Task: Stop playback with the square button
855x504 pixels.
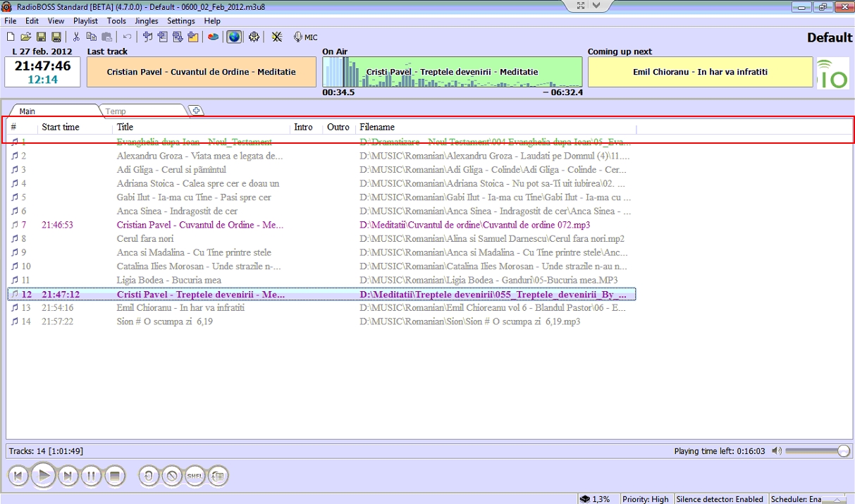Action: [x=116, y=476]
